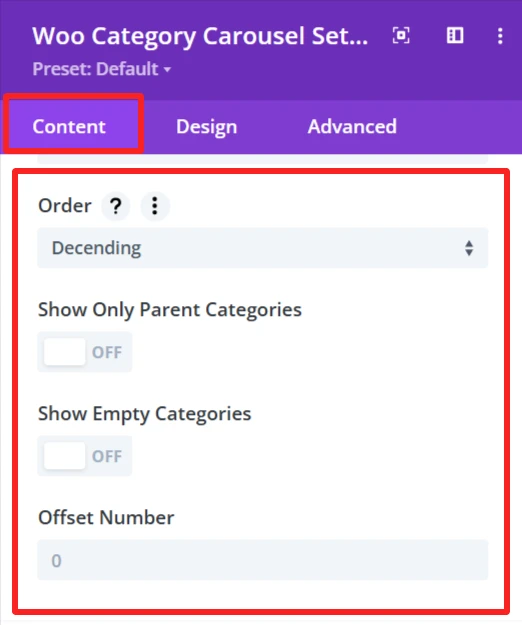Click the Show Only Parent Categories label
Viewport: 522px width, 625px height.
coord(170,310)
